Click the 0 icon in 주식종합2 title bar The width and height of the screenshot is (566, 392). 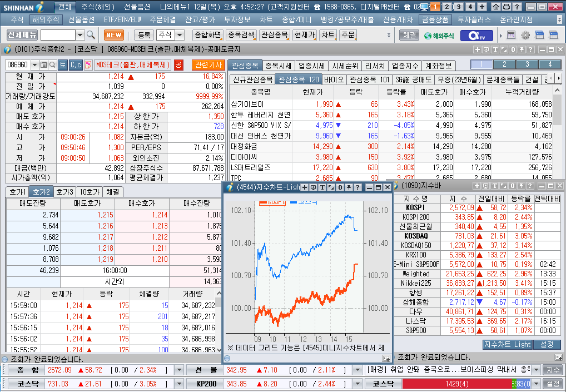pos(513,50)
